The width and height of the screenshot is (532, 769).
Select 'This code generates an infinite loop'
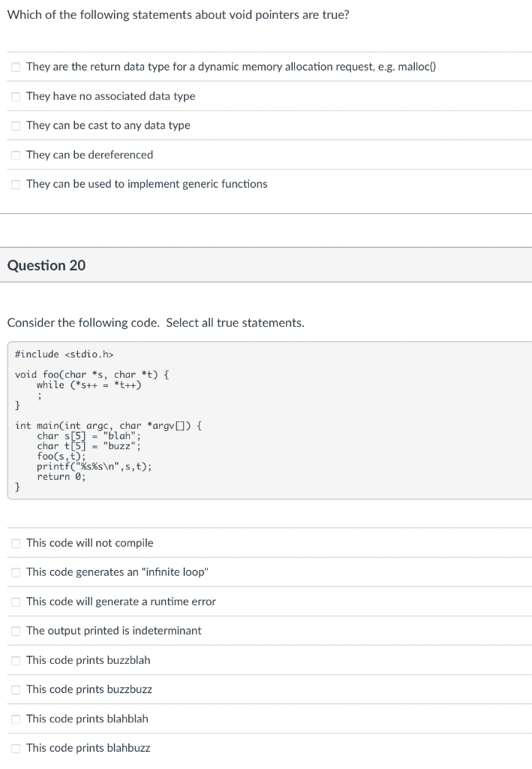pyautogui.click(x=15, y=572)
